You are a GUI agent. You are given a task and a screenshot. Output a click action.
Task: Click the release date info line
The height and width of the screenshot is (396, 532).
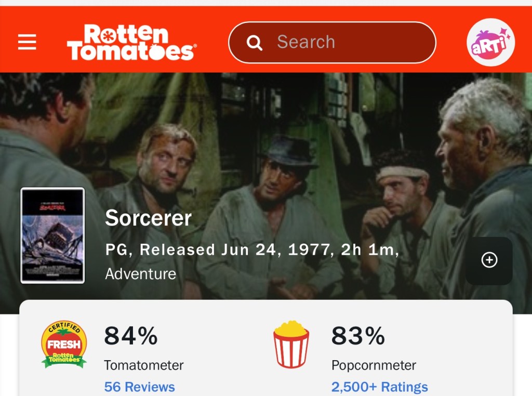pyautogui.click(x=252, y=250)
